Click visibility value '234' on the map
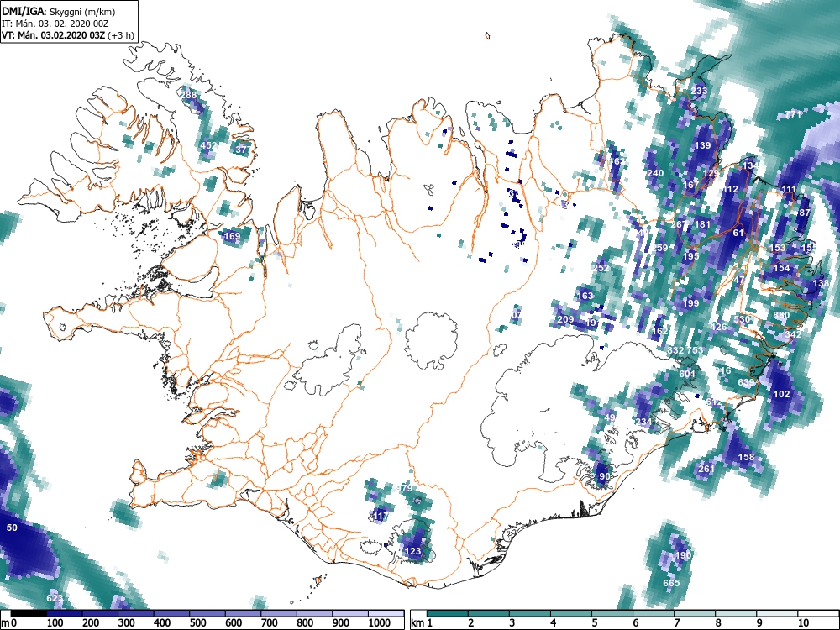 [x=644, y=422]
